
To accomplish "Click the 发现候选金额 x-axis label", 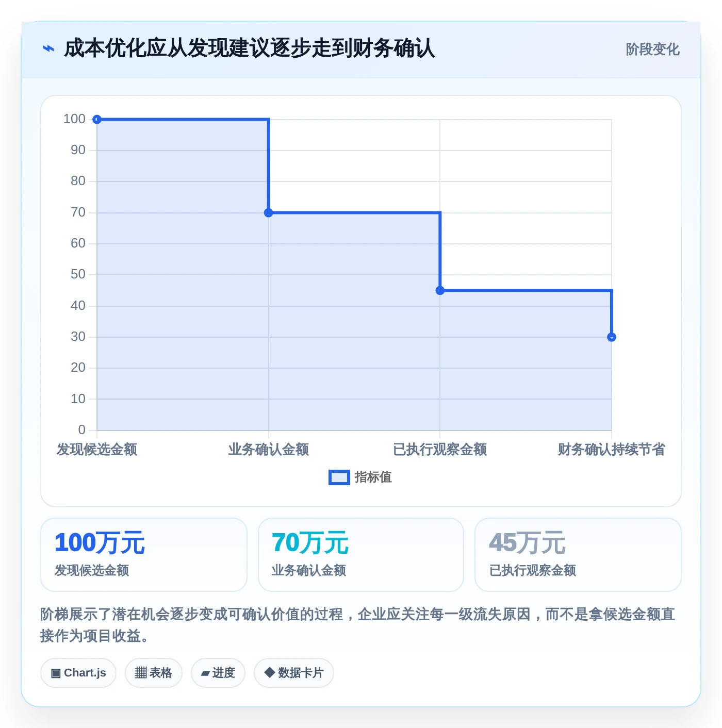I will pos(97,450).
